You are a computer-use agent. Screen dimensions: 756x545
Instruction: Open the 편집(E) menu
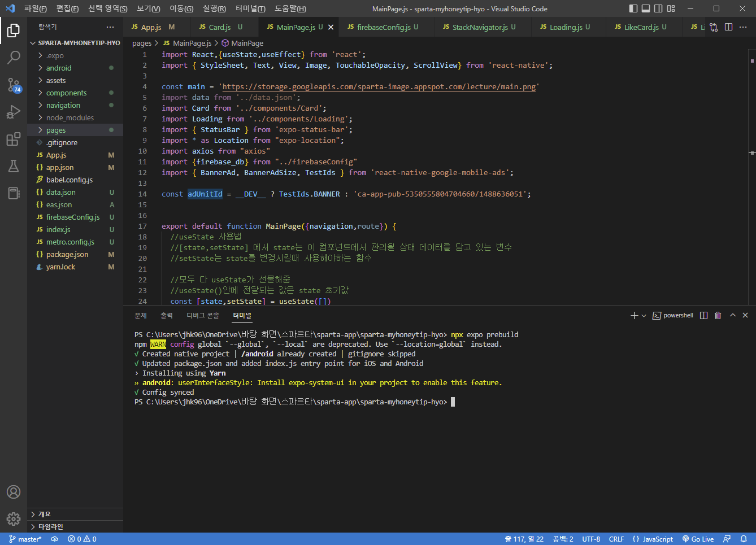68,8
